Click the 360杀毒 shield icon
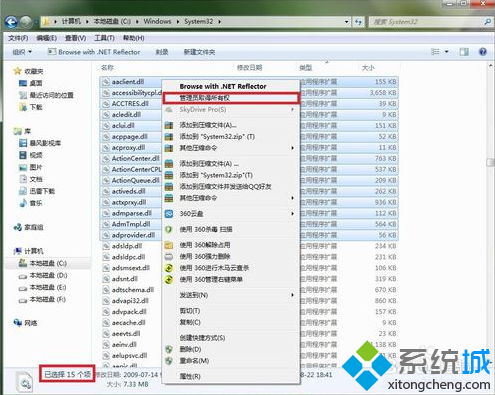 169,229
